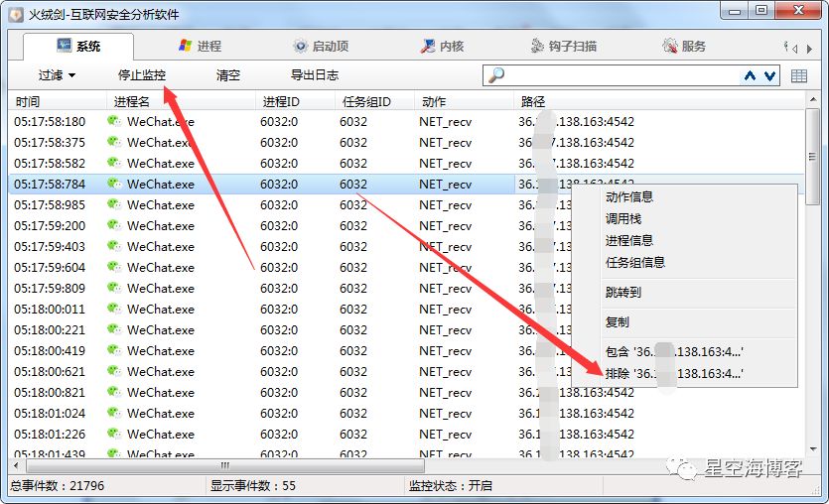
Task: Click the 服务 tab icon
Action: [x=670, y=46]
